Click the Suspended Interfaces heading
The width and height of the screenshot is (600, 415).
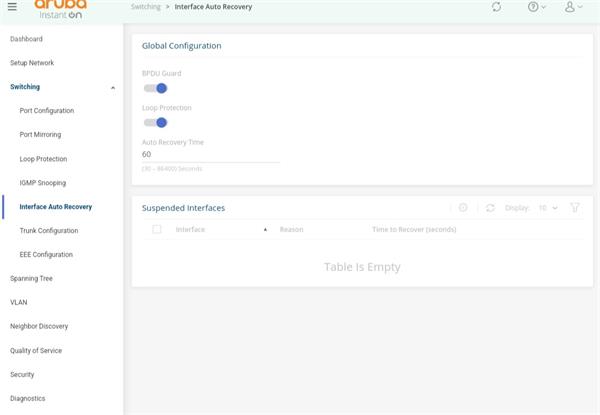(x=183, y=208)
